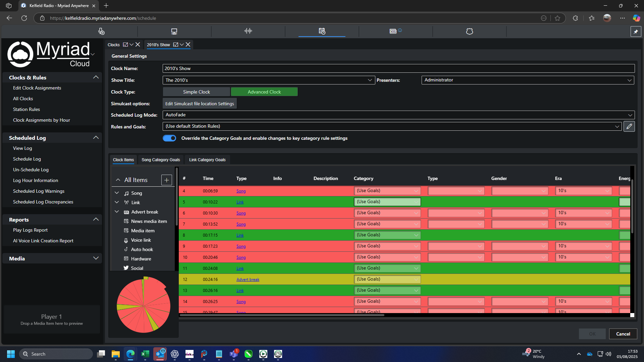The height and width of the screenshot is (362, 644).
Task: Disable the Override Category Goals toggle
Action: click(x=169, y=138)
